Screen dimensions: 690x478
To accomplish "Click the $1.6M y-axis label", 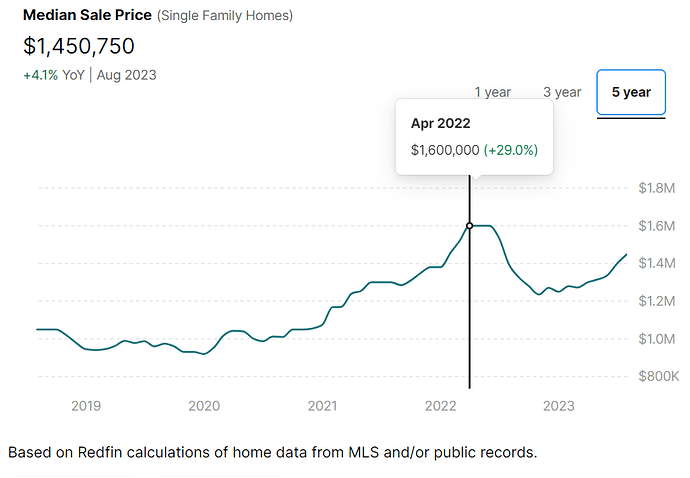I will point(658,226).
